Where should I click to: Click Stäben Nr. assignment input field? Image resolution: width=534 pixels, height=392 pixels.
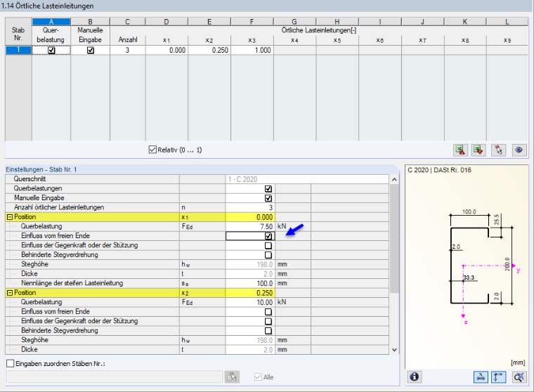(x=115, y=377)
